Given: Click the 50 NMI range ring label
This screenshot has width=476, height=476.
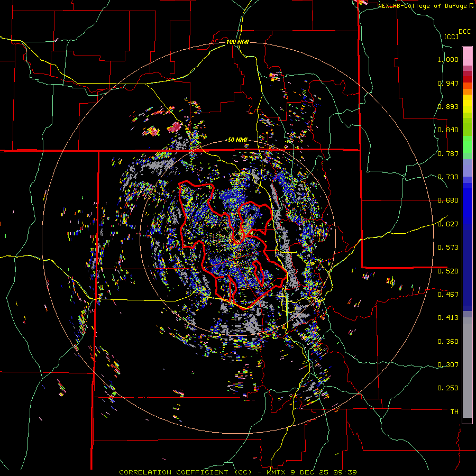Looking at the screenshot, I should pyautogui.click(x=237, y=140).
